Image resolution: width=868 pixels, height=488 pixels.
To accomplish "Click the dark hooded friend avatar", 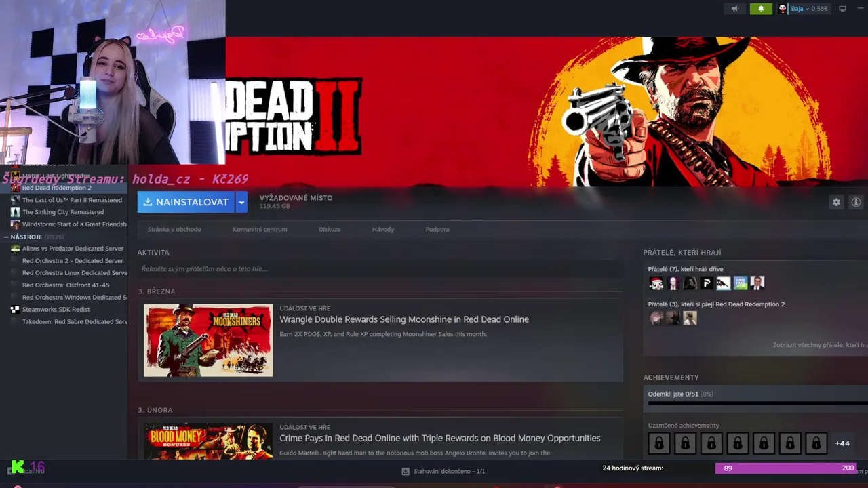I will click(x=690, y=283).
